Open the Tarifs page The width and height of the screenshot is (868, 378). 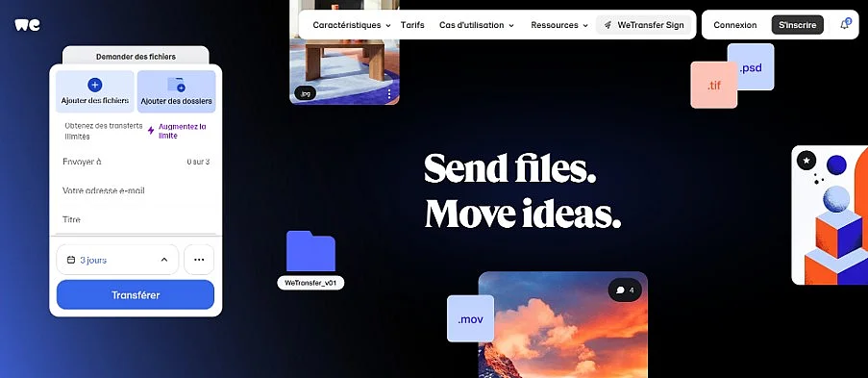(412, 25)
